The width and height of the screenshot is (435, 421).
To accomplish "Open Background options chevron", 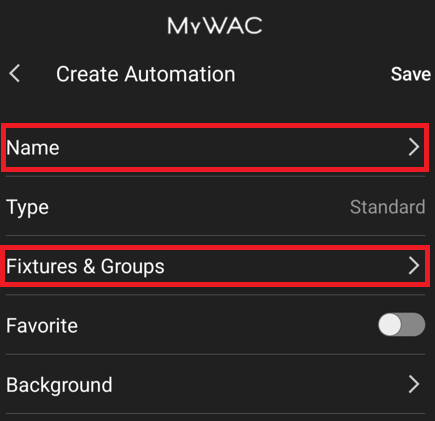I will [x=414, y=384].
